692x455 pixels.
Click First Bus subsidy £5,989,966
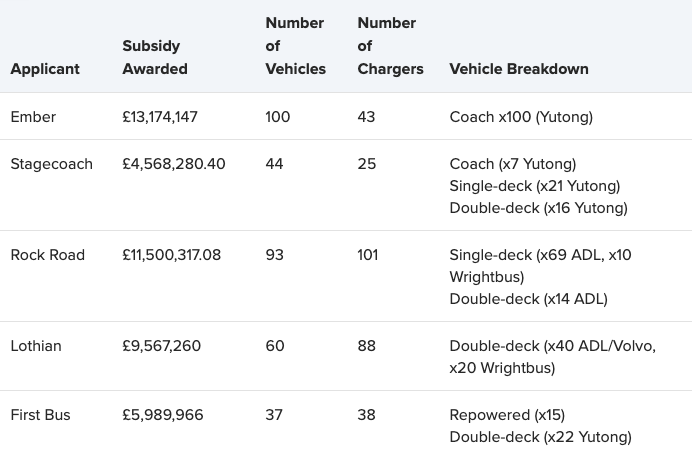(x=162, y=415)
